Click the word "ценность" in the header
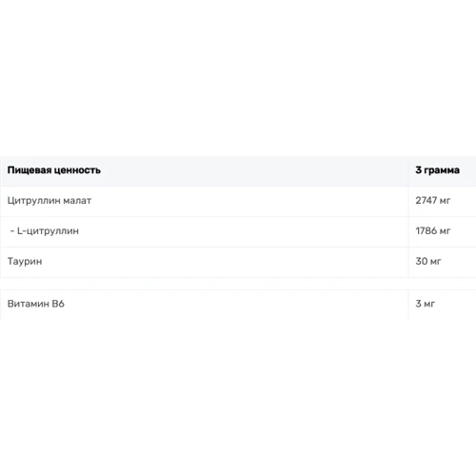The height and width of the screenshot is (476, 476). [77, 170]
